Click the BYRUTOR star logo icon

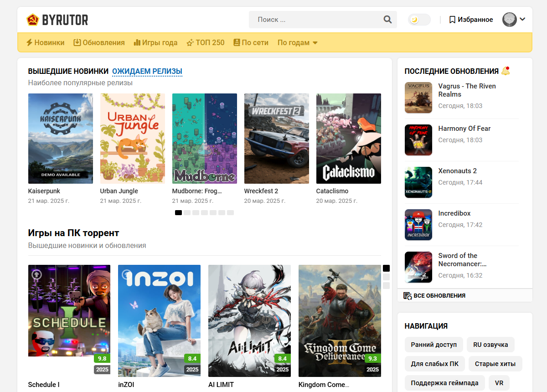click(x=32, y=20)
